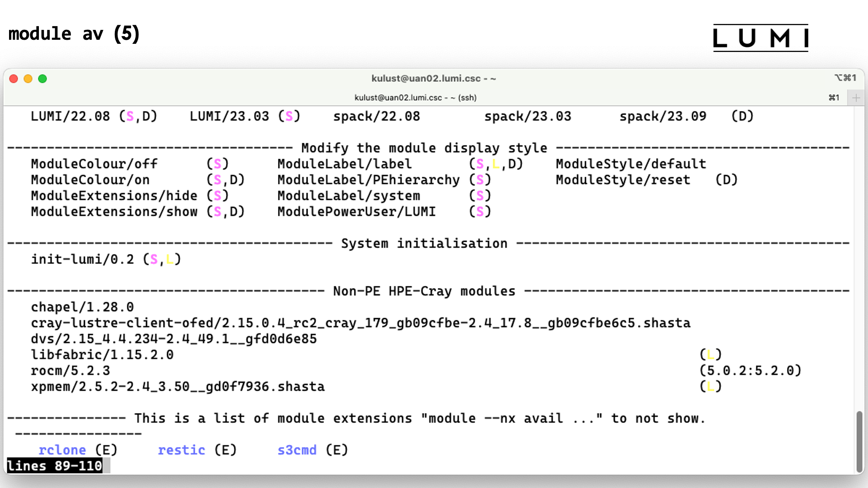The height and width of the screenshot is (488, 868).
Task: Click the (L) flag next to libfabric
Action: (x=710, y=354)
